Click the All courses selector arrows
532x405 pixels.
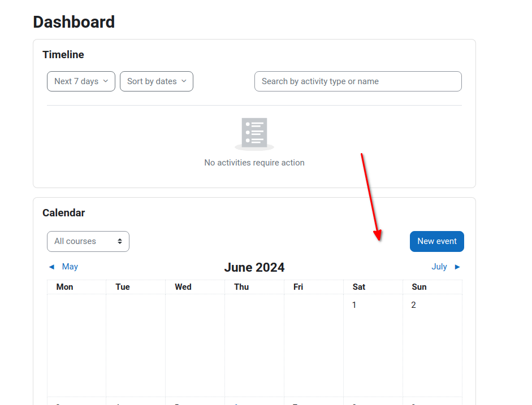tap(120, 241)
